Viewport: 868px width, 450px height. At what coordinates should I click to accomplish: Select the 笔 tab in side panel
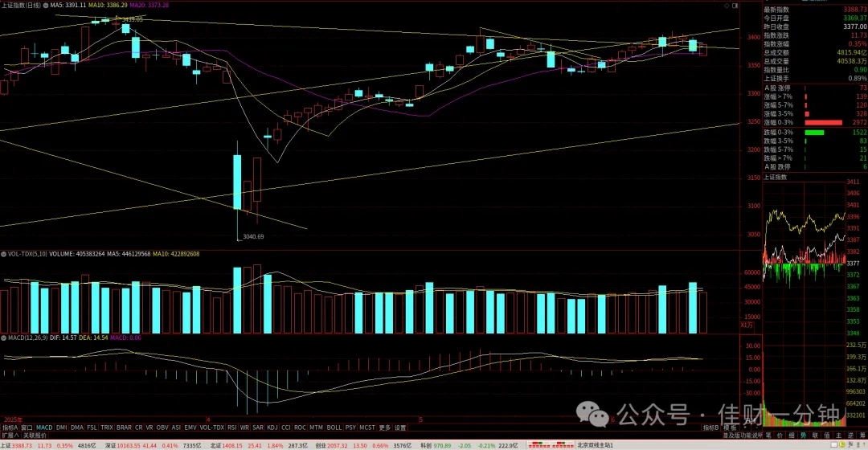click(768, 436)
